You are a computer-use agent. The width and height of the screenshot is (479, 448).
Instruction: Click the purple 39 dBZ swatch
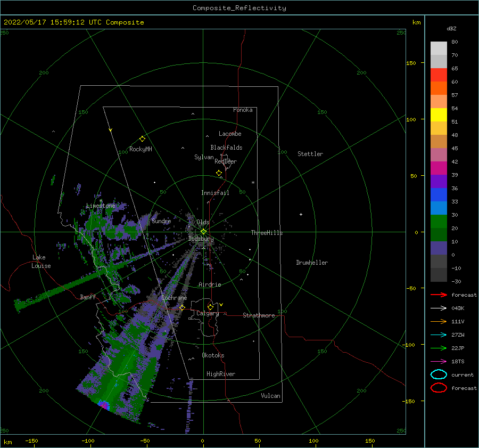pos(439,181)
